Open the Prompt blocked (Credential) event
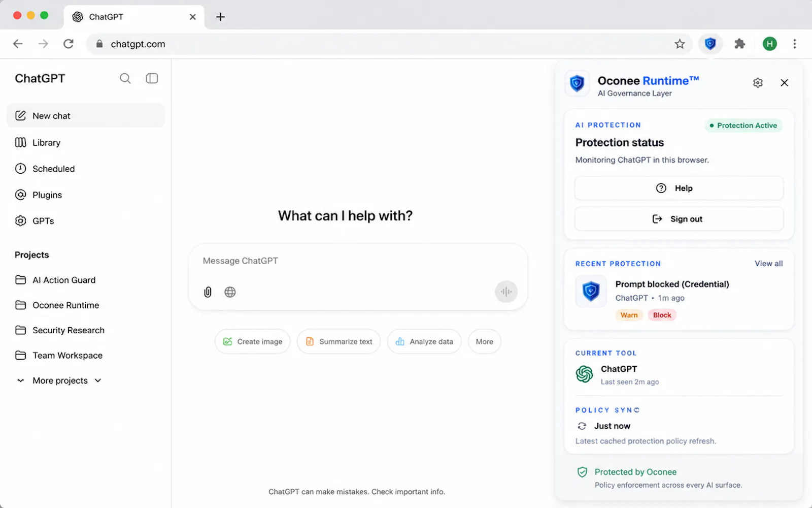The height and width of the screenshot is (508, 812). coord(672,284)
